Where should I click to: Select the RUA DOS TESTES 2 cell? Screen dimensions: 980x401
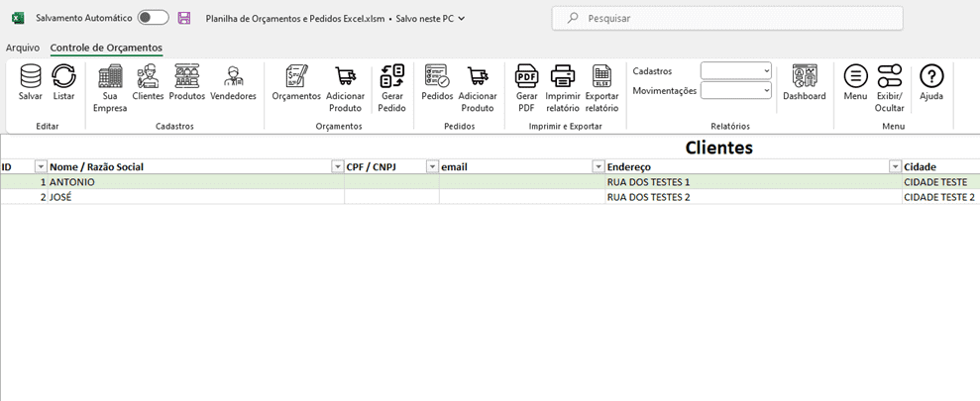tap(754, 197)
